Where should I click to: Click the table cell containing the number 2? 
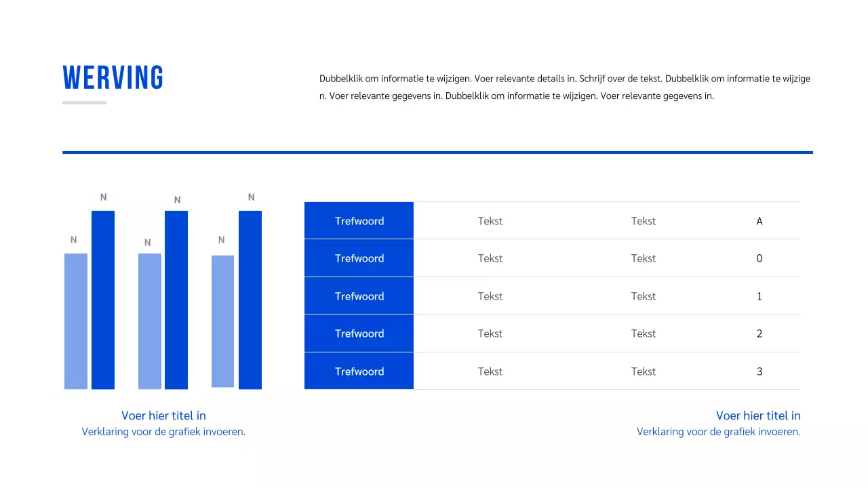759,333
